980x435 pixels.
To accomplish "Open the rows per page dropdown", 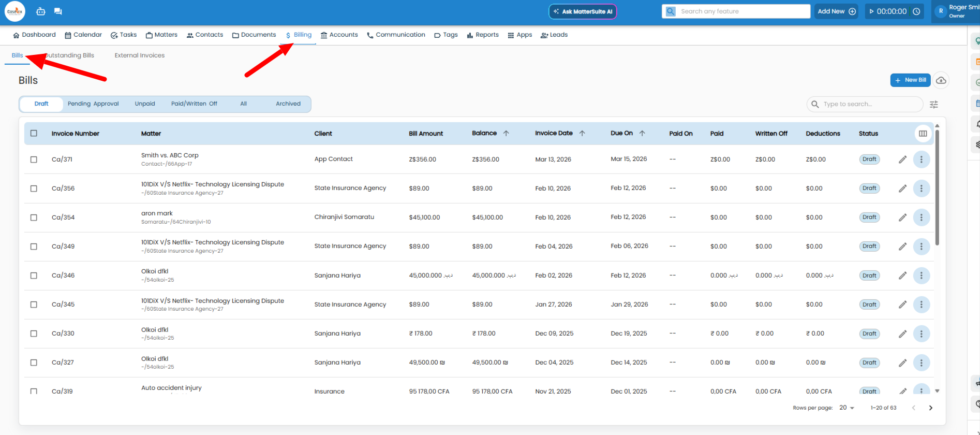I will [x=847, y=408].
